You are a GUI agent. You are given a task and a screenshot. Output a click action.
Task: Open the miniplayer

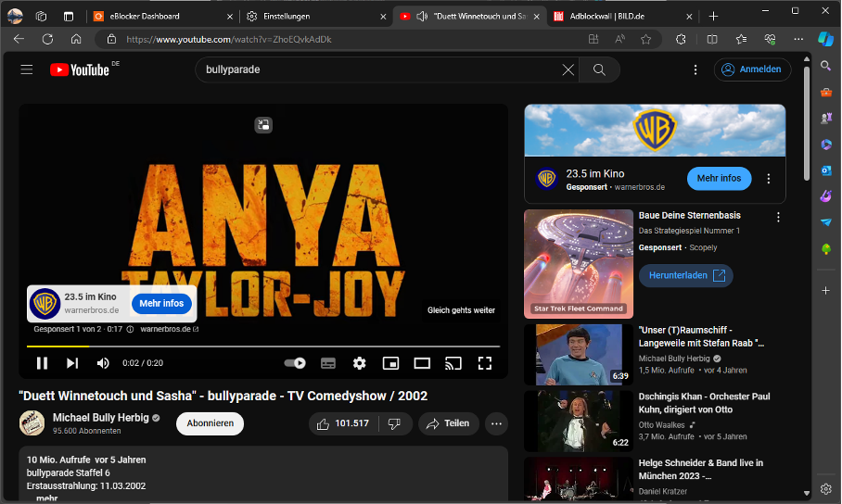tap(390, 363)
